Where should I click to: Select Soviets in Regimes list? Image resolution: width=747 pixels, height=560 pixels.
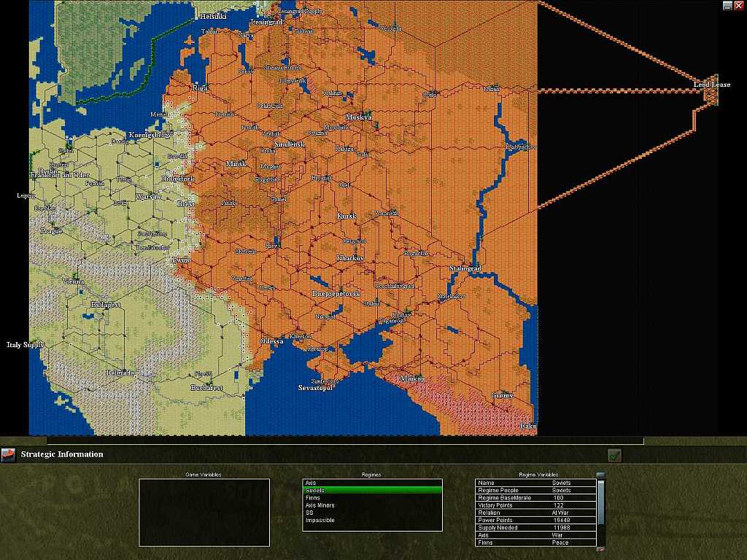tap(372, 490)
